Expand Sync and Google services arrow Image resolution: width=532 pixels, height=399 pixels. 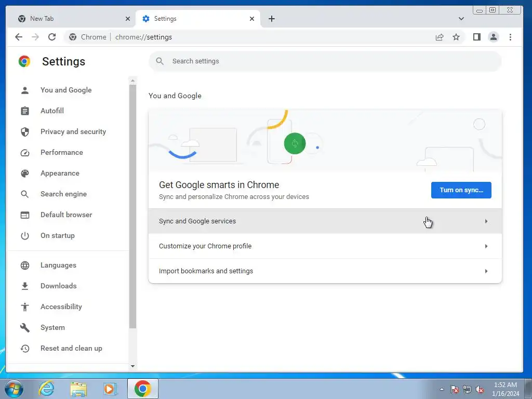point(486,221)
